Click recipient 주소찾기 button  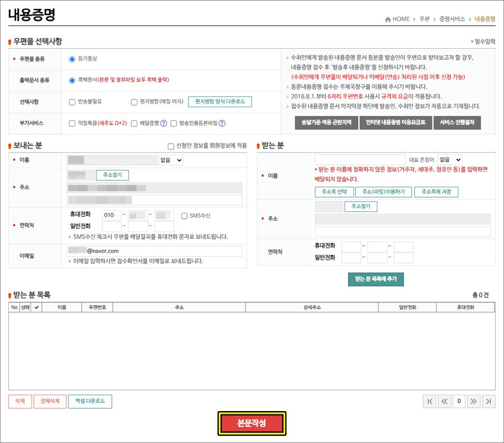click(x=361, y=207)
